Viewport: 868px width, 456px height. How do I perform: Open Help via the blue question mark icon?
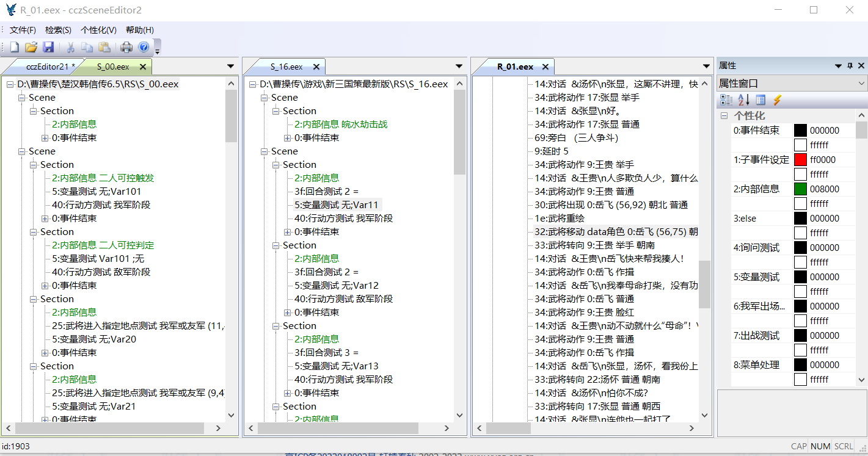point(144,47)
